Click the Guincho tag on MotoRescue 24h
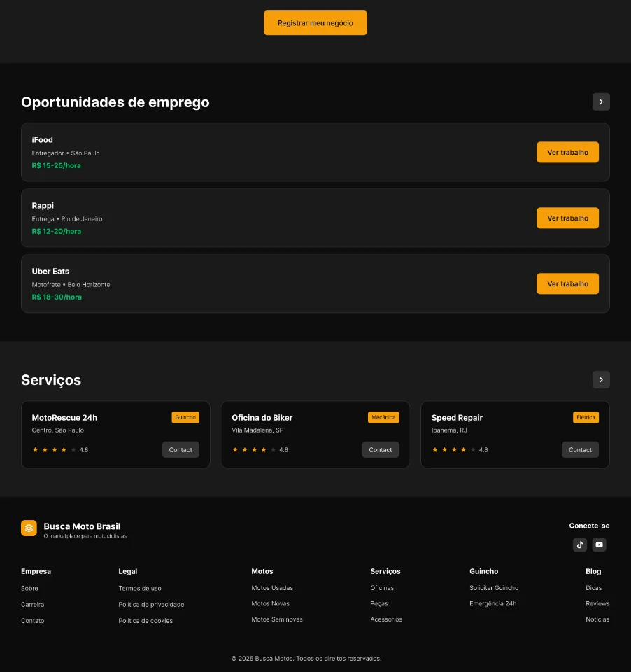 [x=185, y=417]
